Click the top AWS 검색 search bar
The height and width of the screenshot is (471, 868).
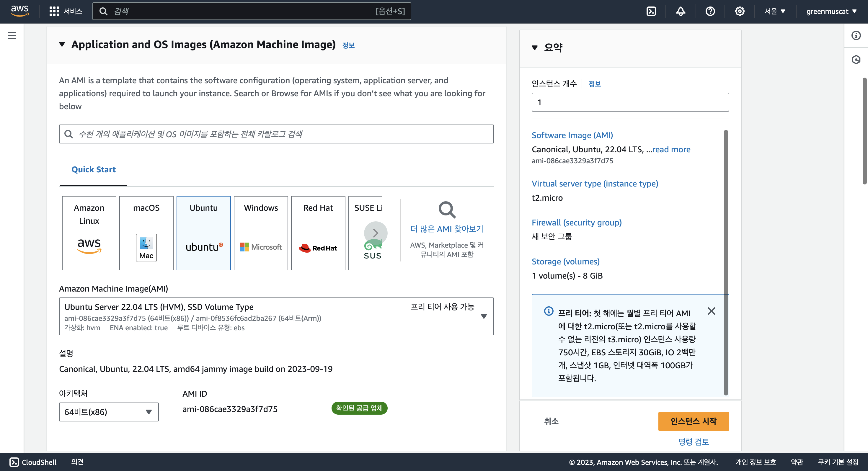[251, 11]
